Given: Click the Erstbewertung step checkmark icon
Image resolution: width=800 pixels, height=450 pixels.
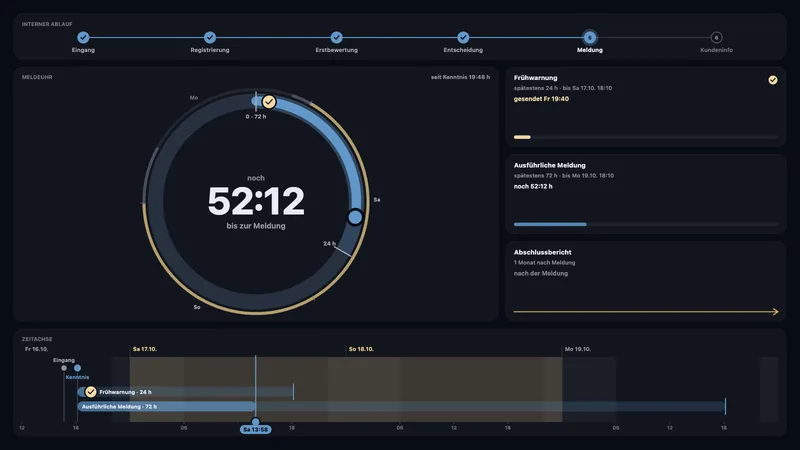Looking at the screenshot, I should click(x=336, y=37).
